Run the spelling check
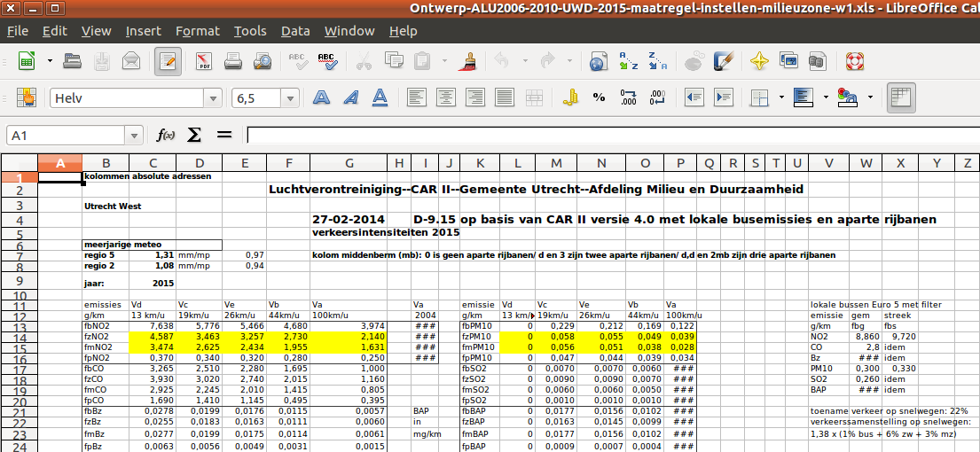Viewport: 980px width, 452px height. coord(297,61)
